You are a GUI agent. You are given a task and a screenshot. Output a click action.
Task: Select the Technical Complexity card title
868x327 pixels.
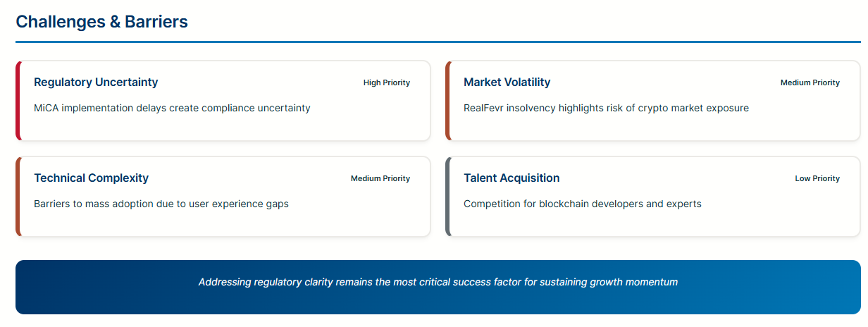[91, 178]
